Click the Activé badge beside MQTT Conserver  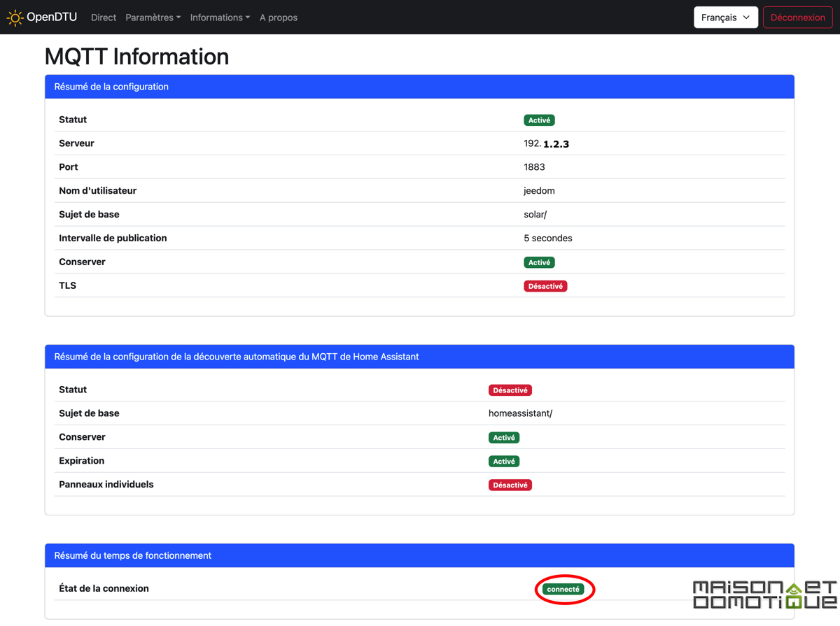[x=539, y=262]
